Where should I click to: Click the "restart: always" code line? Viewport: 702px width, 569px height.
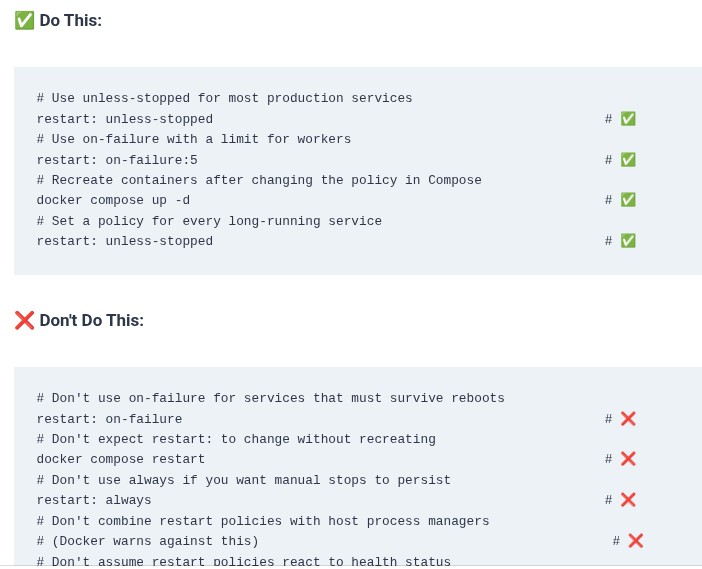94,500
